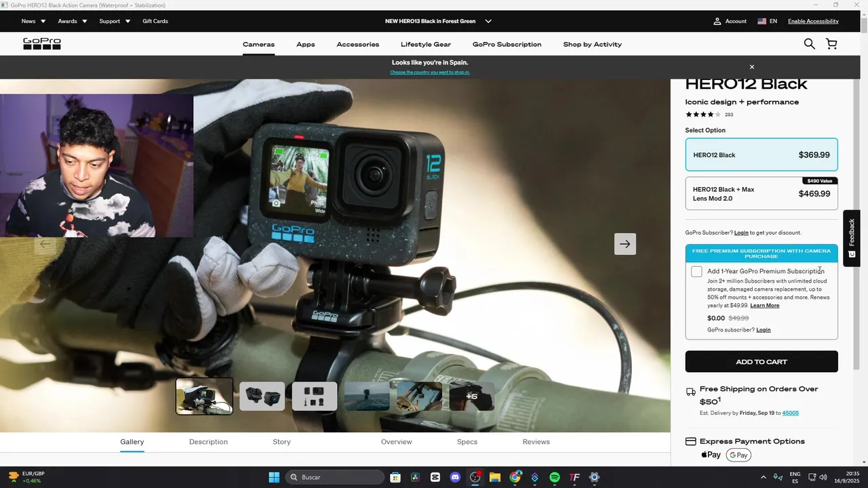Switch to the Specs tab

[467, 442]
